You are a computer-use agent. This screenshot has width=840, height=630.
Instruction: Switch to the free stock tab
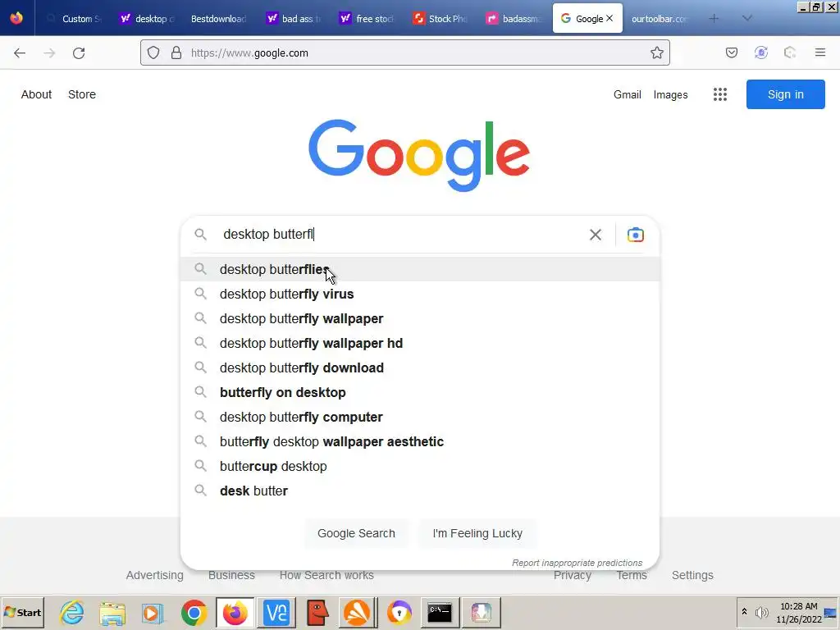(x=367, y=19)
